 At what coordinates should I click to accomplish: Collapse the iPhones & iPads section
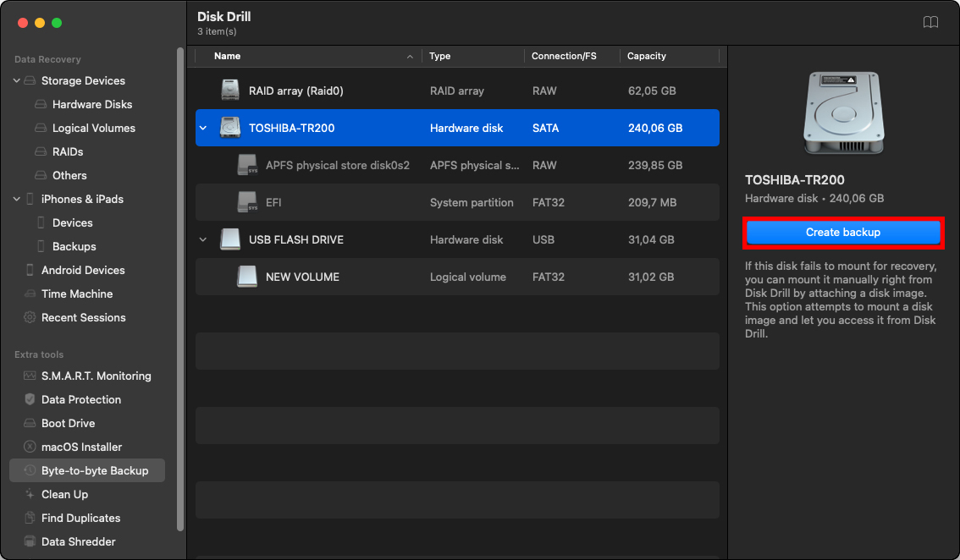pyautogui.click(x=17, y=199)
